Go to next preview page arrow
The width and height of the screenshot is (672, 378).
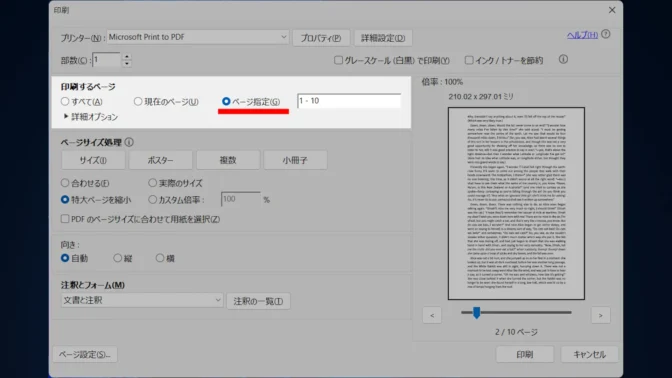pos(600,315)
